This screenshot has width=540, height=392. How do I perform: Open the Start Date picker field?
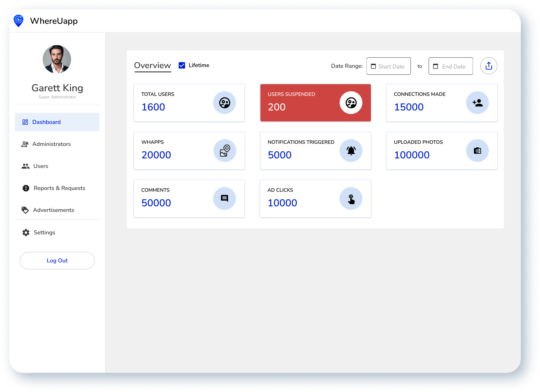click(x=388, y=66)
